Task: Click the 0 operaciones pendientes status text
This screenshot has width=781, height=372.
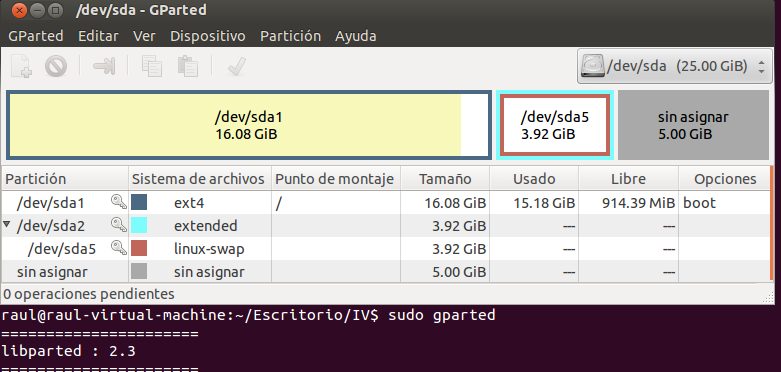Action: [89, 294]
